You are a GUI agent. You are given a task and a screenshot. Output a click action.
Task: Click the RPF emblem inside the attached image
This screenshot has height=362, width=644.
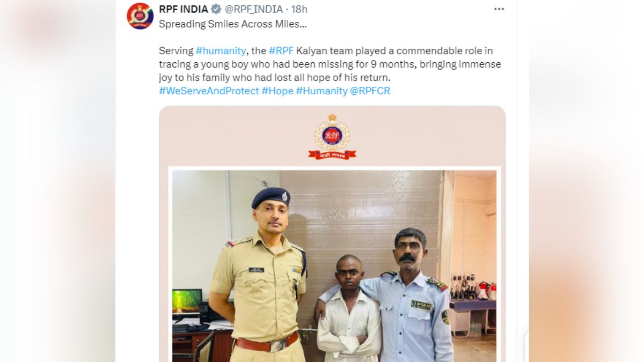332,137
